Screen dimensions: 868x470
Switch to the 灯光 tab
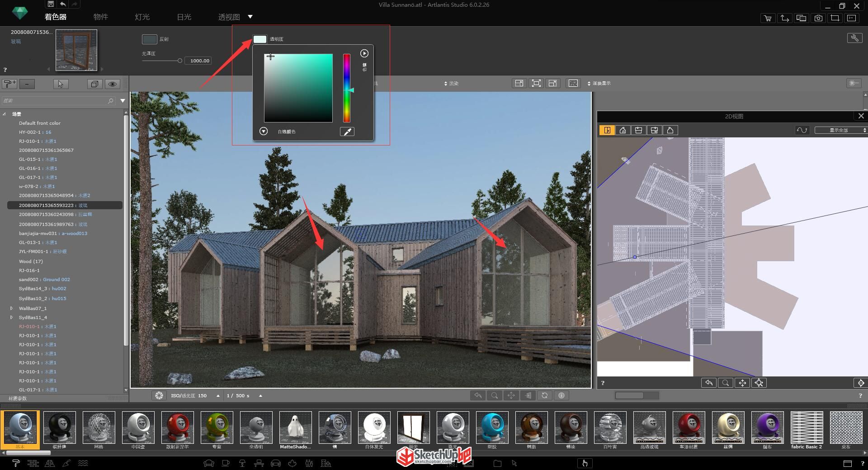point(142,17)
